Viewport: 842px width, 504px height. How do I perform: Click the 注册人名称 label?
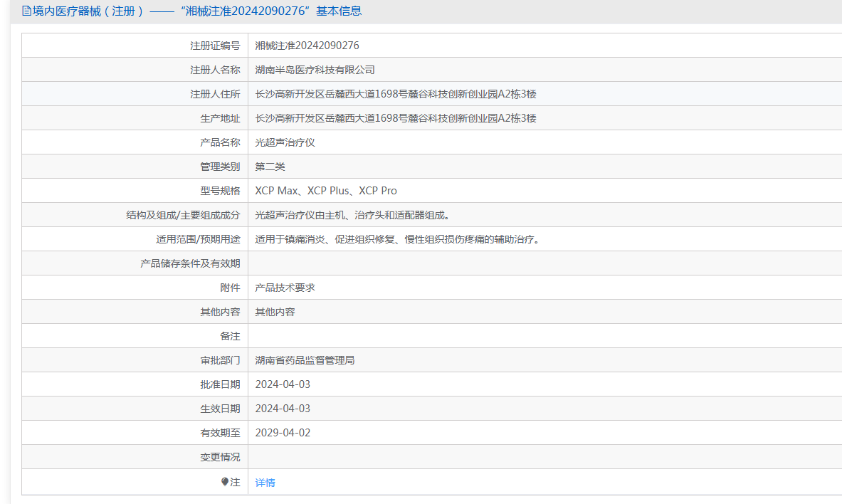tap(215, 70)
